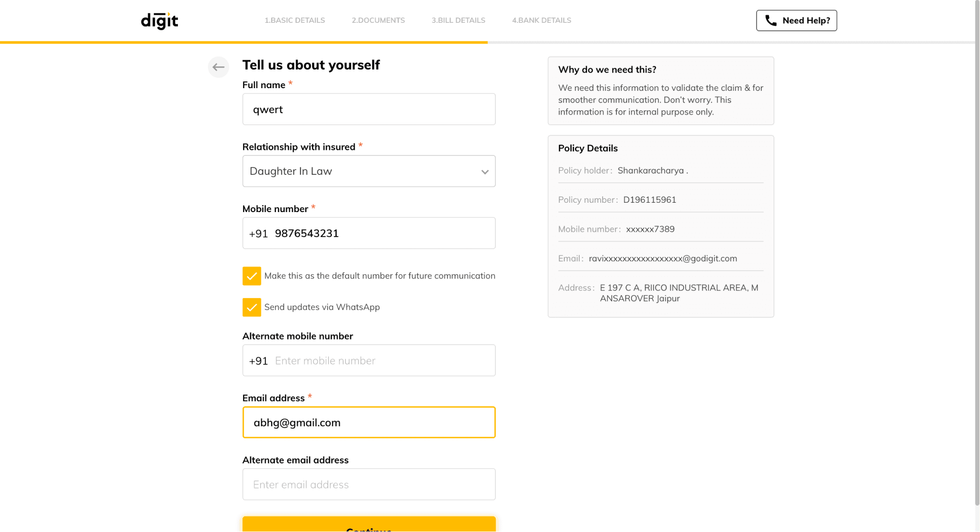Click the Email address input
The height and width of the screenshot is (532, 980).
[369, 422]
